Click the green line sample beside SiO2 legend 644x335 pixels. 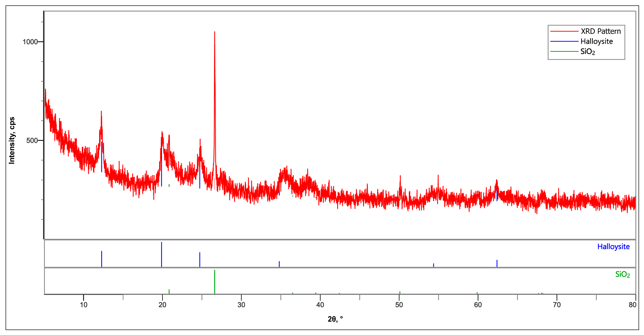pos(564,51)
